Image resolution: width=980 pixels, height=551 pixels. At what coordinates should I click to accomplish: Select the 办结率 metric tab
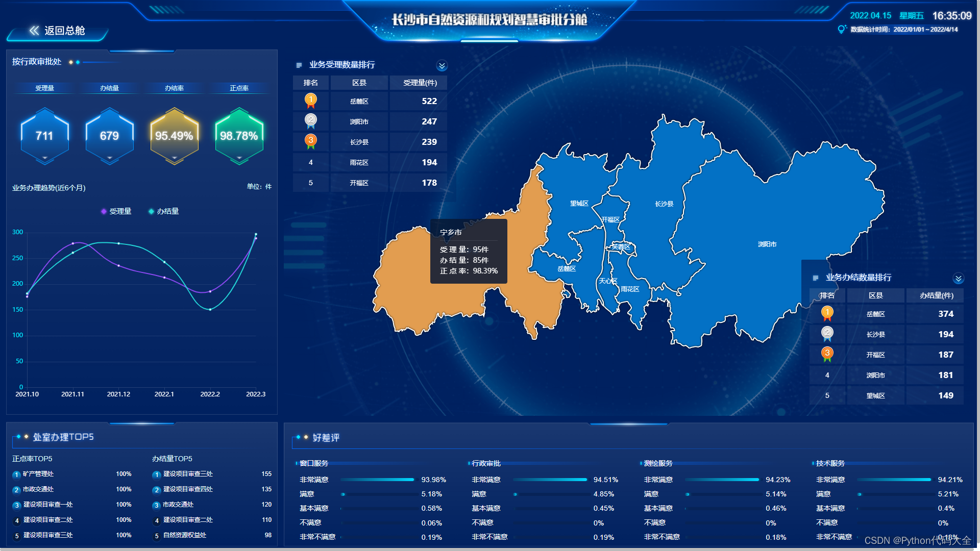coord(174,88)
